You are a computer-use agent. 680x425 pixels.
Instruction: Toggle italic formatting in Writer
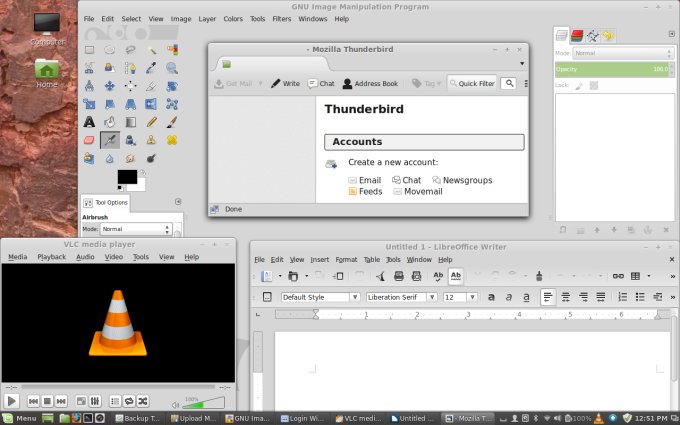509,297
